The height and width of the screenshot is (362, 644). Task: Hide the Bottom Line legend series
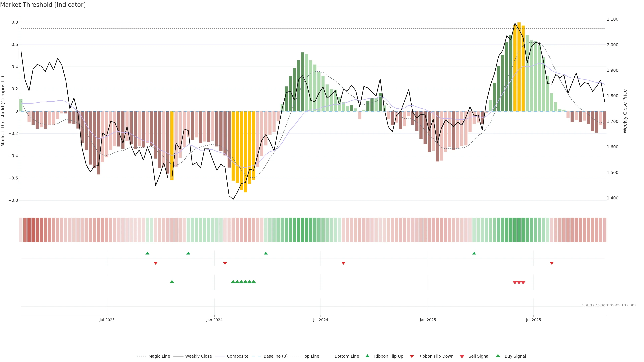click(x=346, y=356)
